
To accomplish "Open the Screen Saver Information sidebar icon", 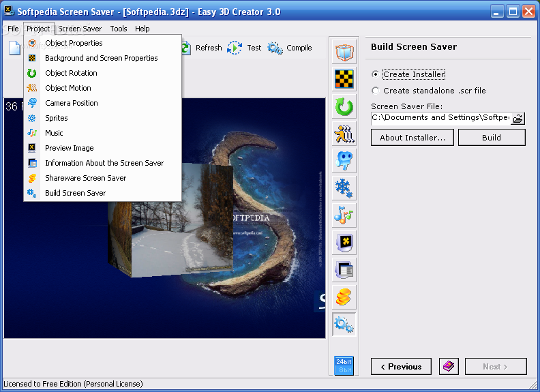I will point(344,270).
